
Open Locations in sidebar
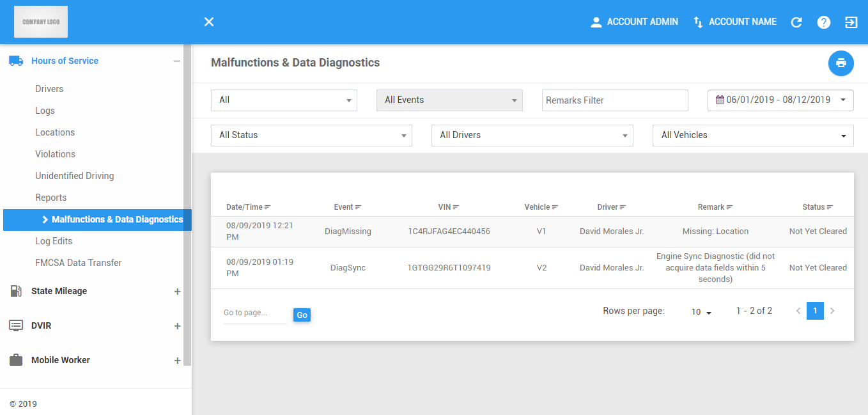(x=55, y=132)
